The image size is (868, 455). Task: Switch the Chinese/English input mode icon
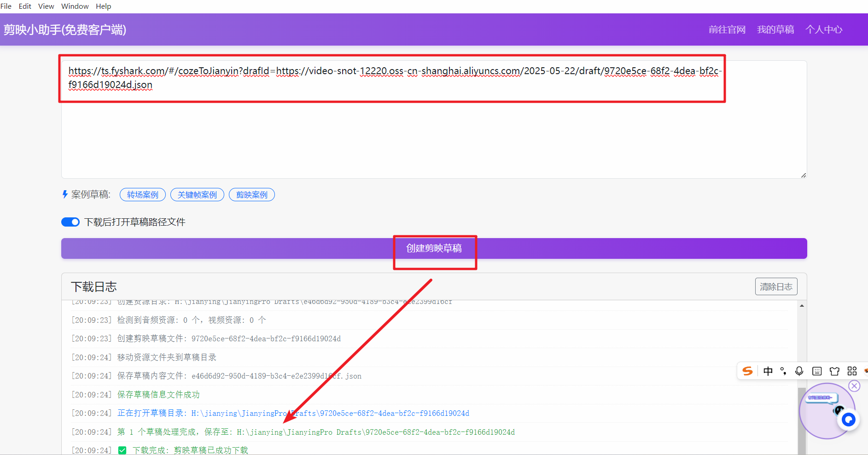tap(768, 371)
